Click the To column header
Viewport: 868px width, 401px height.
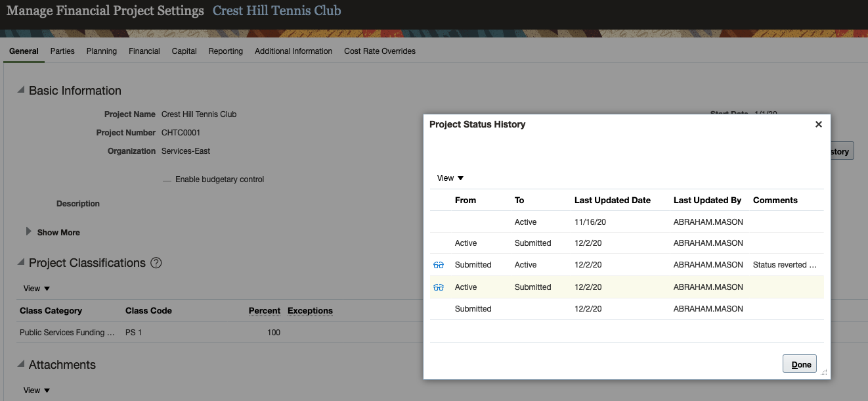tap(519, 200)
